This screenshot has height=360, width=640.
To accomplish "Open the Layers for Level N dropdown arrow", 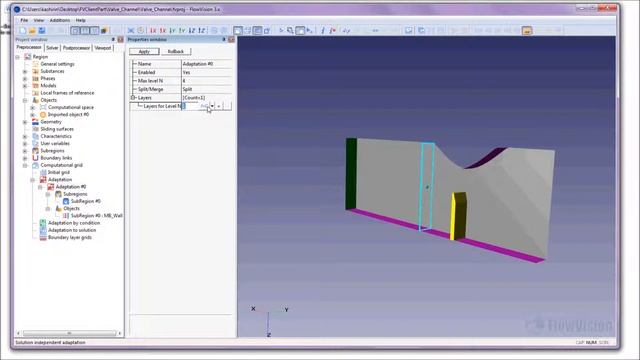I will pyautogui.click(x=212, y=106).
